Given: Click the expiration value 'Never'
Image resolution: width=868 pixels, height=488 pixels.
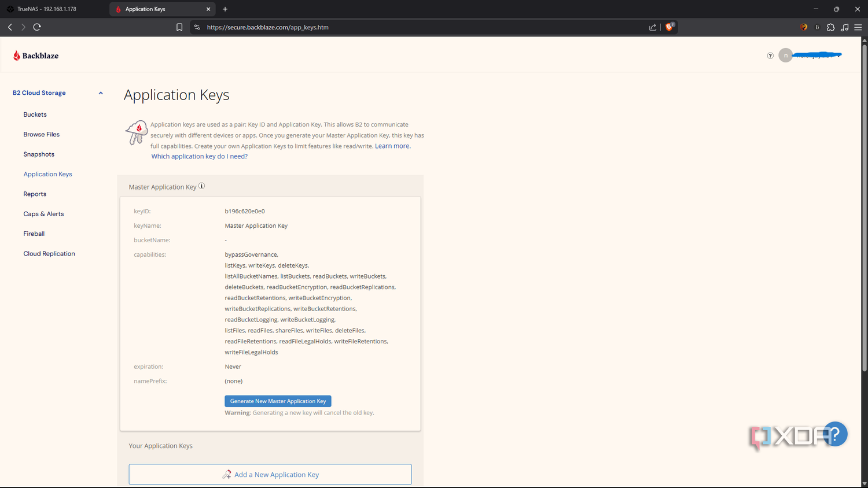Looking at the screenshot, I should click(x=233, y=367).
